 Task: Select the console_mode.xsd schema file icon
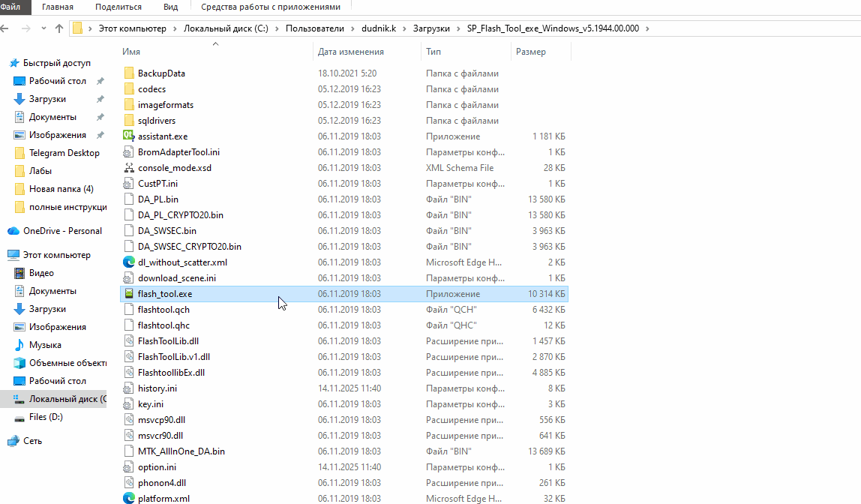click(128, 168)
